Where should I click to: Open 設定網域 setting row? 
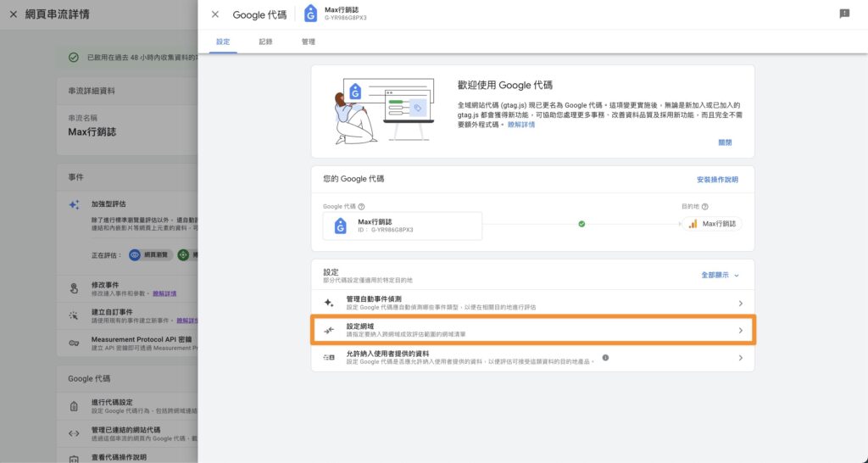532,330
